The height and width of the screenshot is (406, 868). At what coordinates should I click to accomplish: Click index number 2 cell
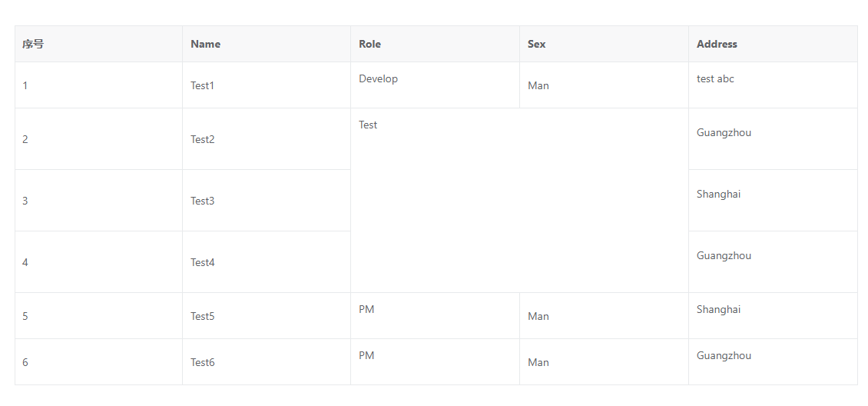click(x=25, y=139)
